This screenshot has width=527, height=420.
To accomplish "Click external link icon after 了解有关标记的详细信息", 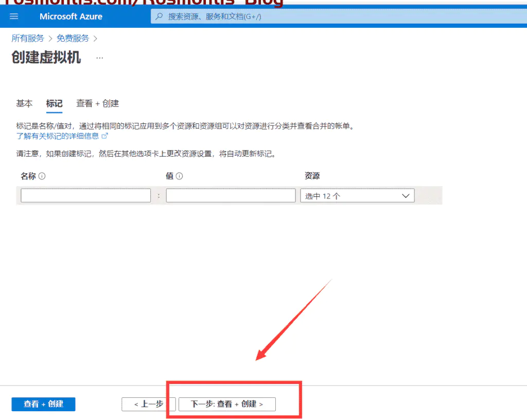I will coord(105,136).
